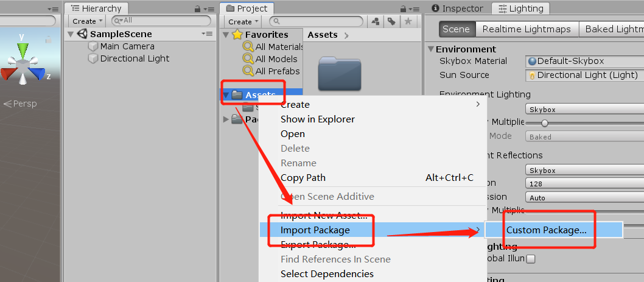This screenshot has height=282, width=644.
Task: Open the Environment Lighting Source Skybox dropdown
Action: (x=584, y=110)
